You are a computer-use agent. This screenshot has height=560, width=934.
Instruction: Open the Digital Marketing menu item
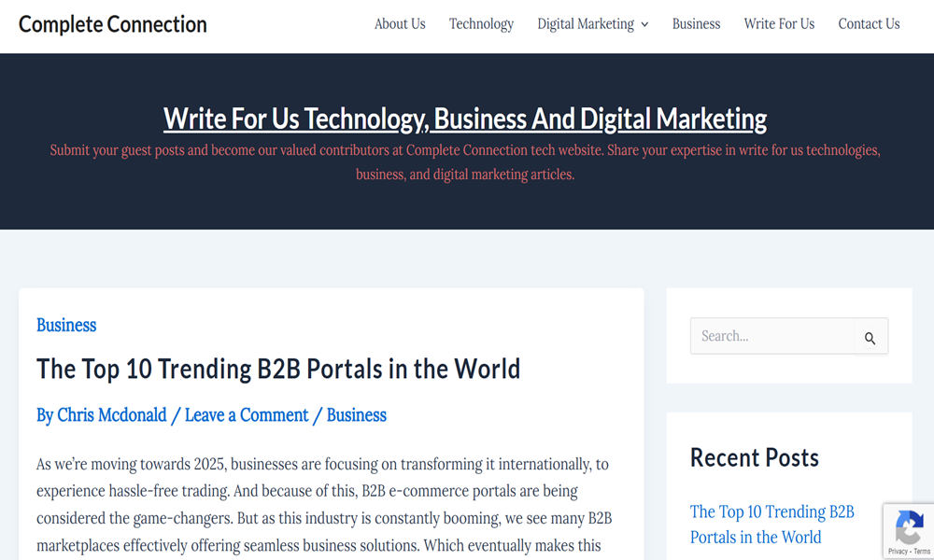(x=585, y=24)
